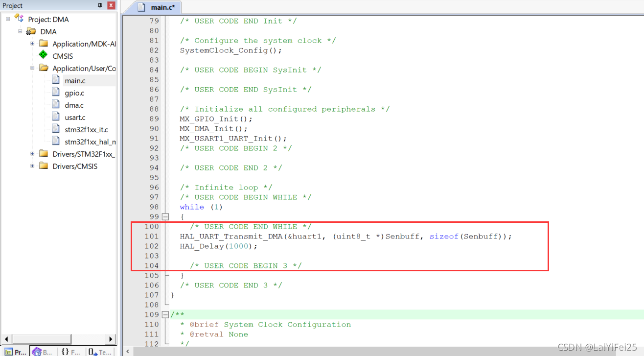This screenshot has width=644, height=356.
Task: Collapse the Project: DMA root node
Action: tap(8, 19)
